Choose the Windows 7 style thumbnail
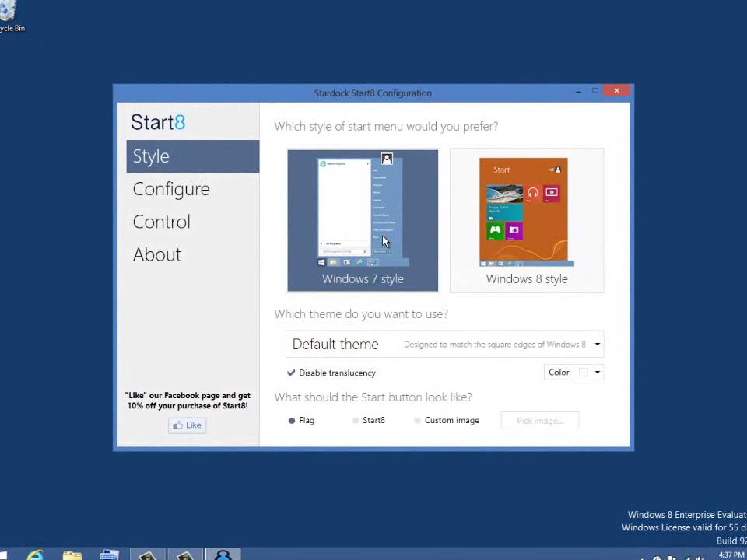The height and width of the screenshot is (560, 747). click(x=363, y=220)
